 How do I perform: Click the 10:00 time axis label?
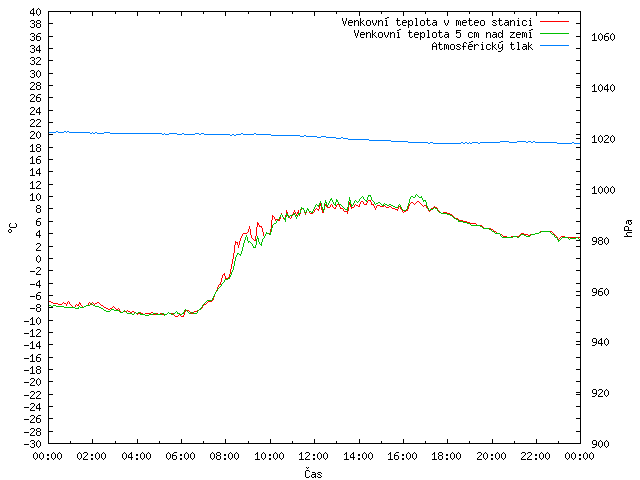[x=269, y=456]
